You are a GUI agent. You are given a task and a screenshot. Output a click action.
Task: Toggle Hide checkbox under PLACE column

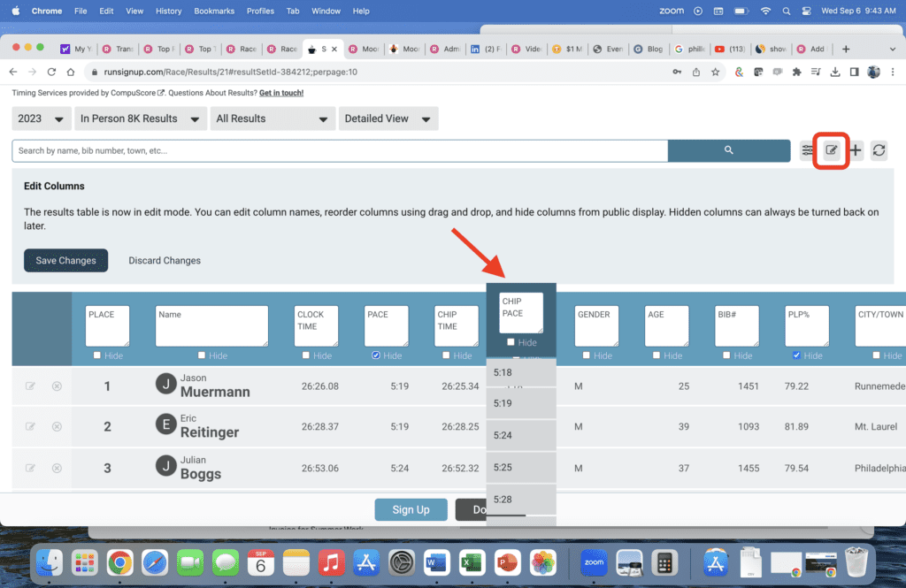click(x=97, y=355)
